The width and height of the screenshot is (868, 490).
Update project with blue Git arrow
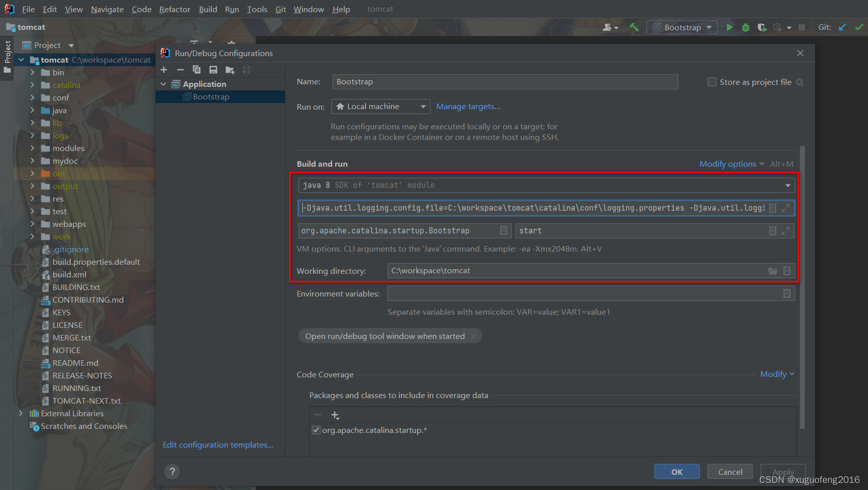pyautogui.click(x=842, y=27)
